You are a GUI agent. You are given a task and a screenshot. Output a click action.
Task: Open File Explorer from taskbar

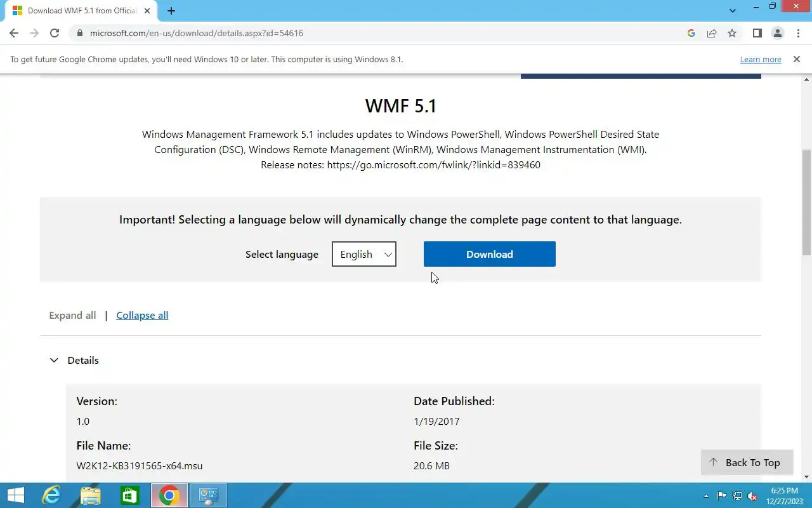[x=91, y=495]
